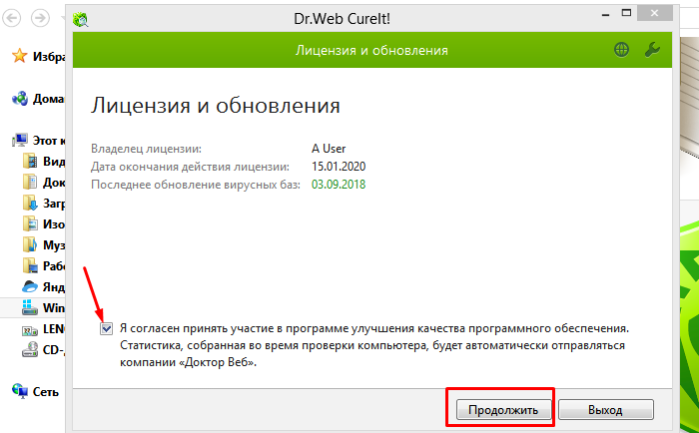Maximize the Dr.Web CureIt! window
The width and height of the screenshot is (699, 433).
point(627,13)
